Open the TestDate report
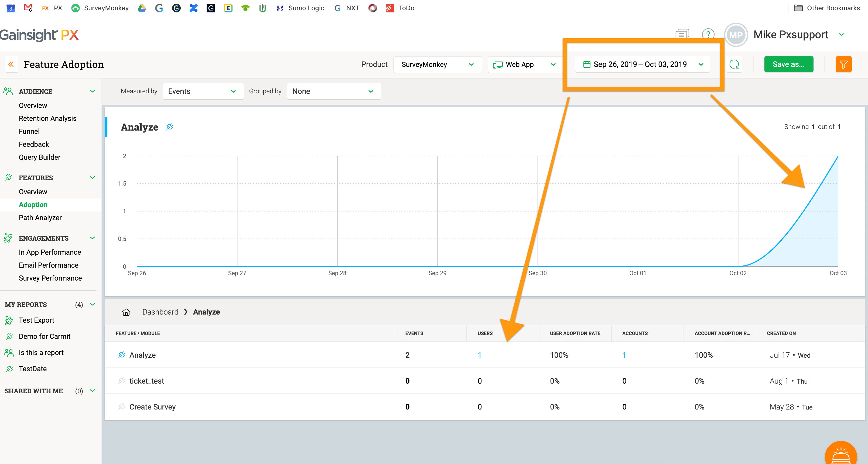 click(33, 369)
